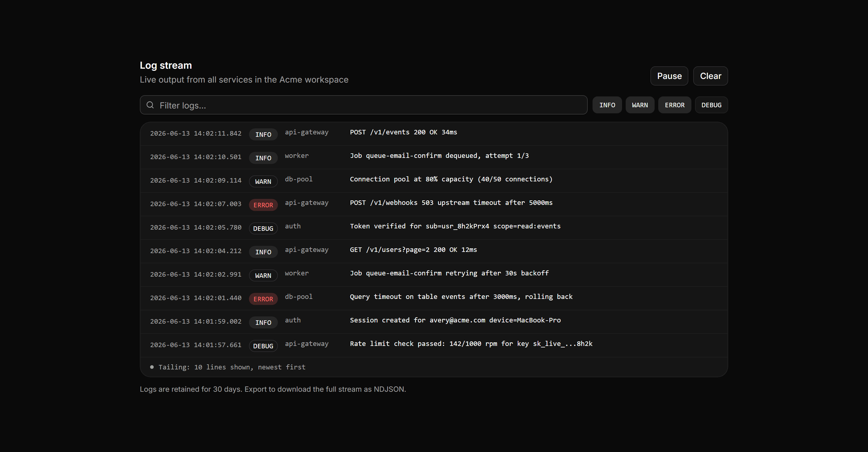Screen dimensions: 868x452
Task: Select 'POST /v1/webhooks 503 upstream timeout' message
Action: (451, 203)
